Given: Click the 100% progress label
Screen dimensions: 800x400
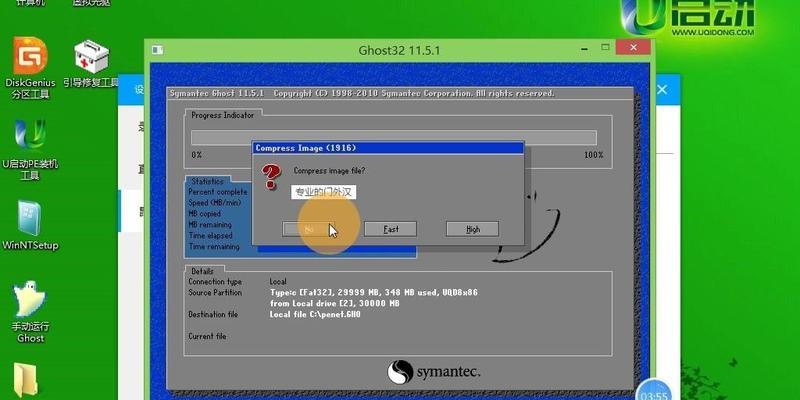Looking at the screenshot, I should [x=593, y=155].
